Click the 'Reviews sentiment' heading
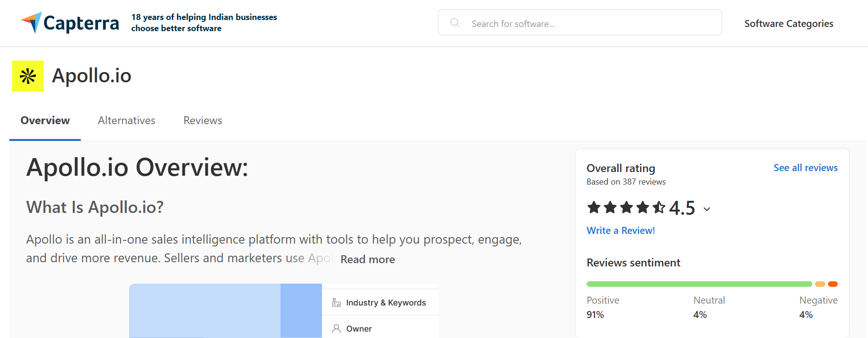Screen dimensions: 868x338 click(633, 263)
